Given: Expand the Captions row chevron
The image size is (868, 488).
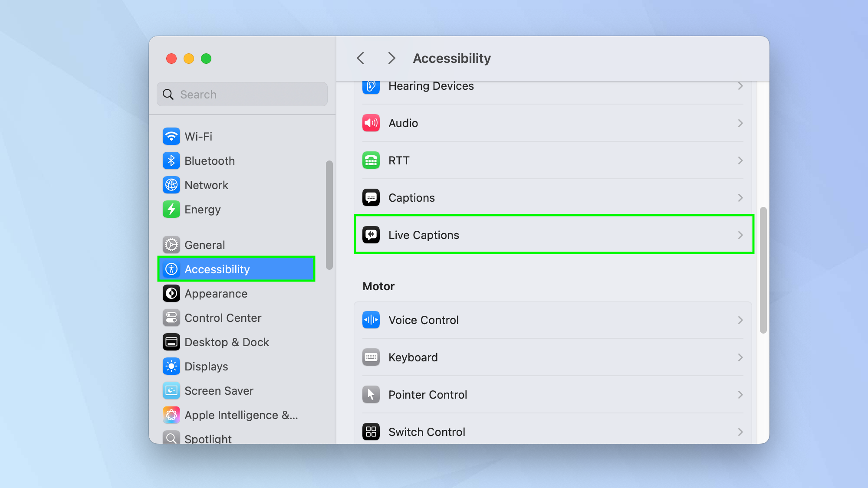Looking at the screenshot, I should point(740,198).
